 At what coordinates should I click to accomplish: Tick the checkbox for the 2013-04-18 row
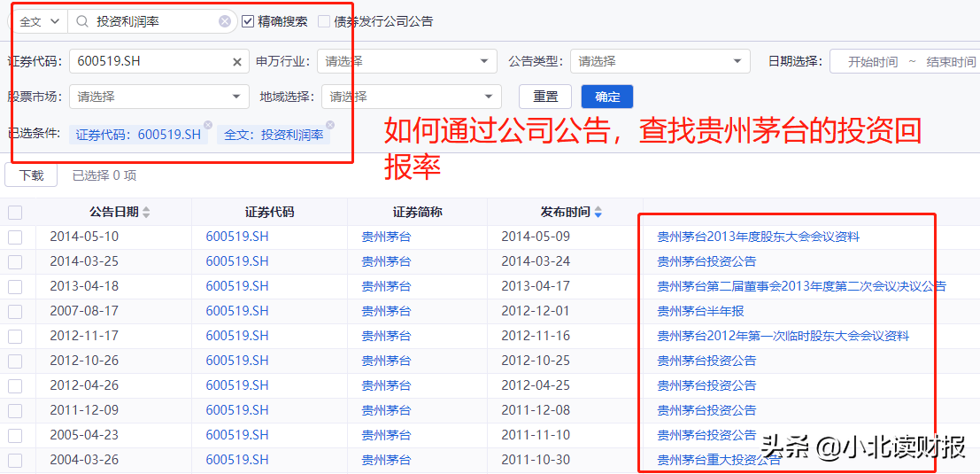pos(15,286)
